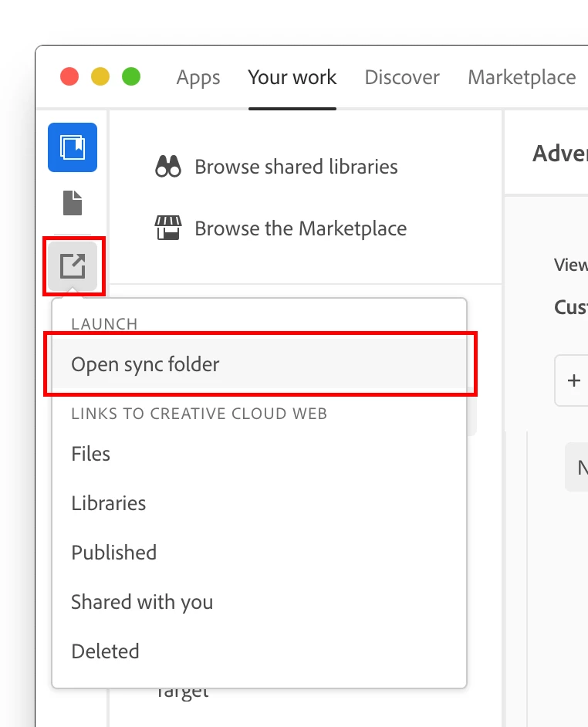Go to the Marketplace tab

522,77
